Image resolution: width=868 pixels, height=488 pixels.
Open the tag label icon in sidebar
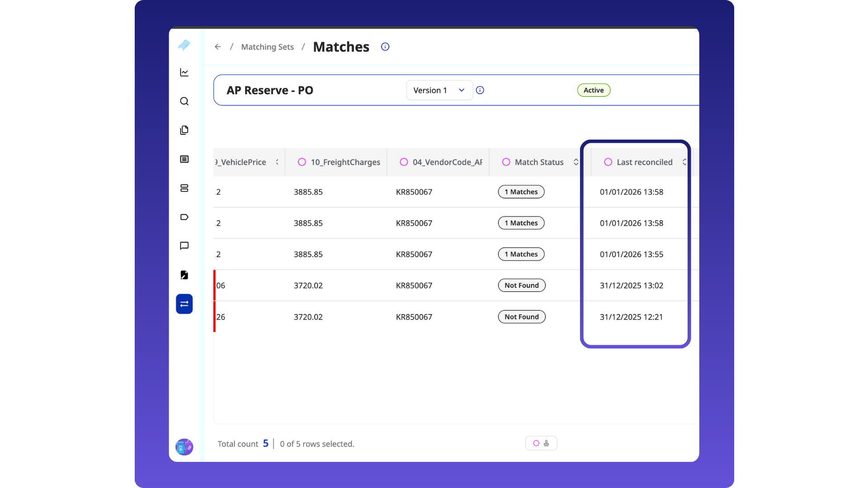tap(184, 217)
